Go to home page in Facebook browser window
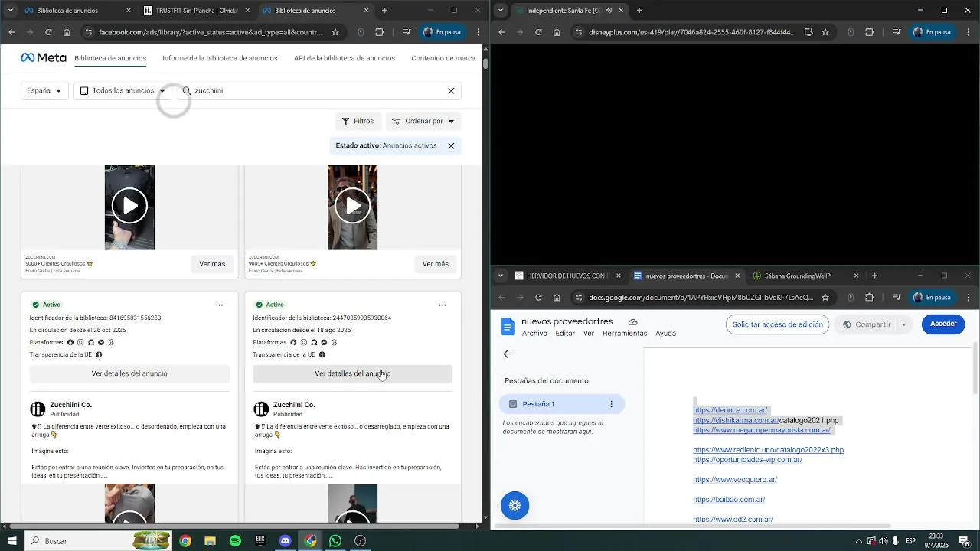Image resolution: width=980 pixels, height=551 pixels. (67, 32)
